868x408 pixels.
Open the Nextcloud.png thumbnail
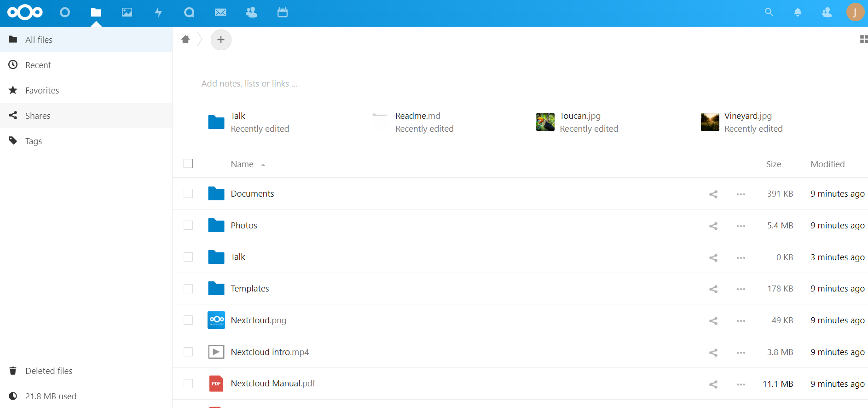(x=216, y=320)
